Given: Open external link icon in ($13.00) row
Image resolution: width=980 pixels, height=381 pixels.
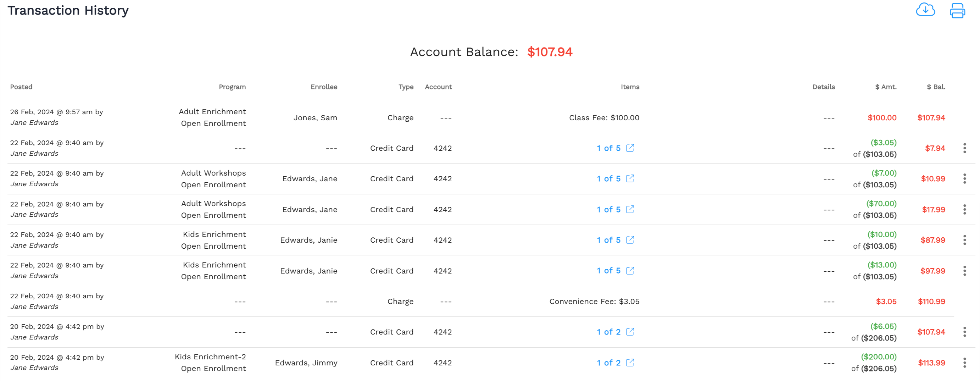Looking at the screenshot, I should click(x=630, y=270).
